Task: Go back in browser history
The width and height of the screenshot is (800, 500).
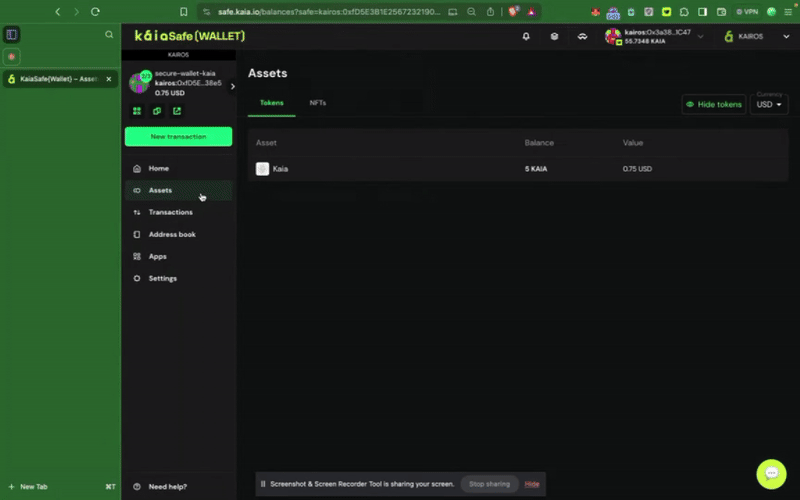Action: [x=58, y=11]
